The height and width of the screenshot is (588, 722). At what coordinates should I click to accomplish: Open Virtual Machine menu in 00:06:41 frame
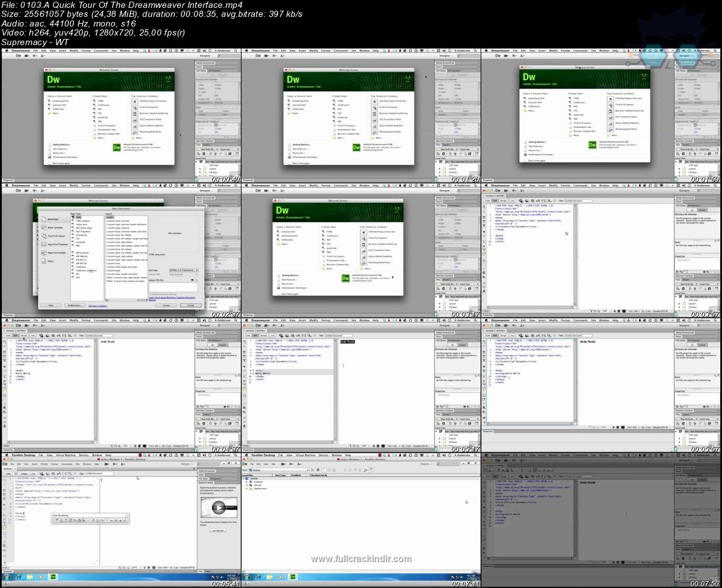click(x=65, y=455)
